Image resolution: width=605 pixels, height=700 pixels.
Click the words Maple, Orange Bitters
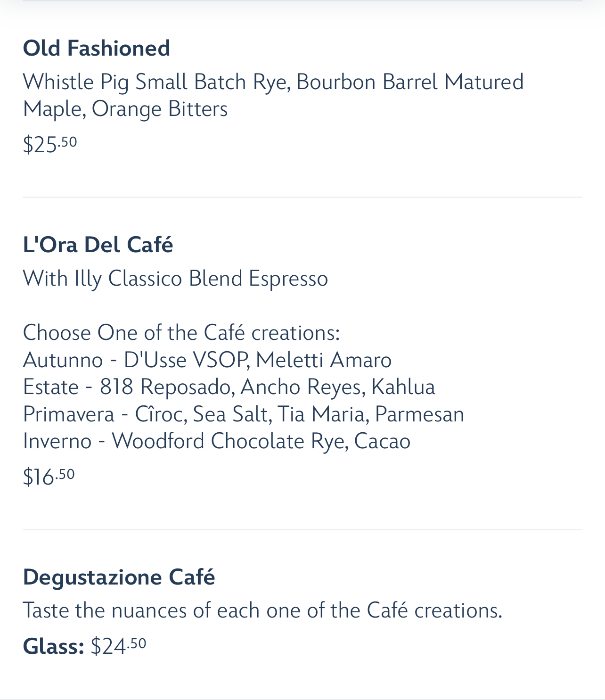pos(125,109)
